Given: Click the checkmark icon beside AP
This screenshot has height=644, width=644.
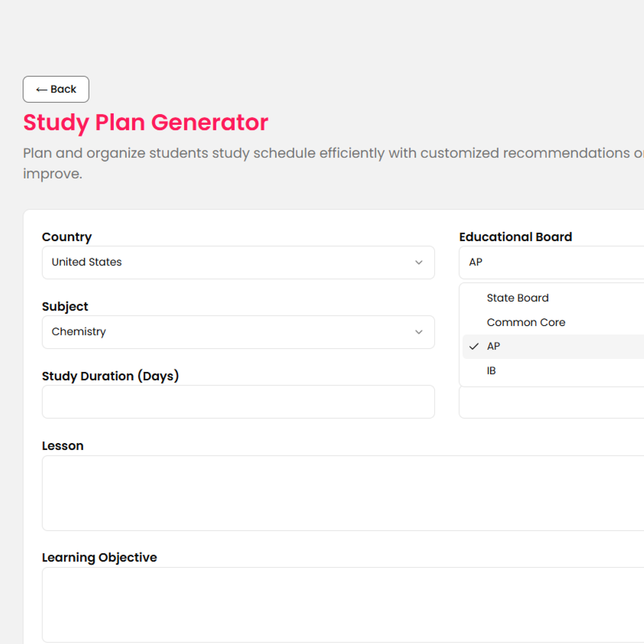Looking at the screenshot, I should point(474,347).
